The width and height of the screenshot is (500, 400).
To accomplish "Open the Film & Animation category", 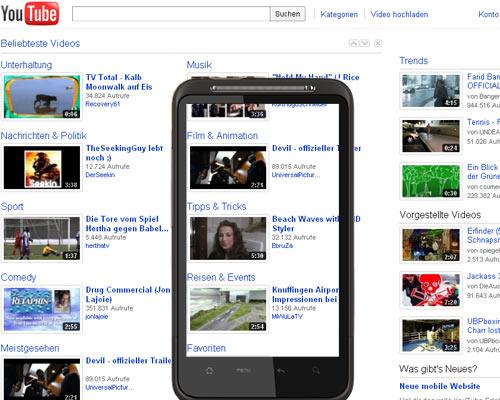I will tap(222, 136).
